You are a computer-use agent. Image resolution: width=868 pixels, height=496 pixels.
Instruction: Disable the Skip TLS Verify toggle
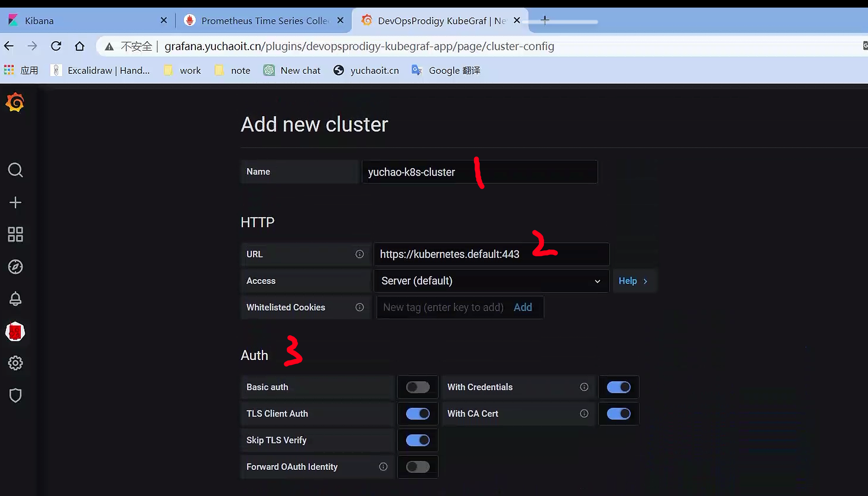(x=418, y=440)
